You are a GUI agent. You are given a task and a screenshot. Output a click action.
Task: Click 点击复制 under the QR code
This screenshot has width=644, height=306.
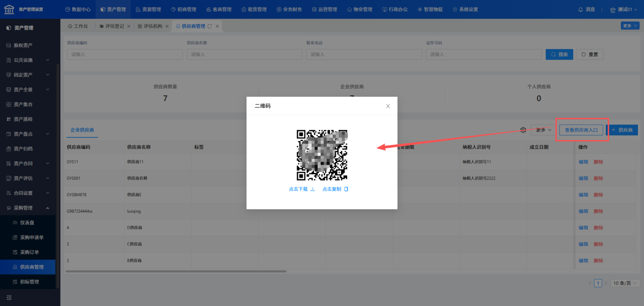(335, 189)
